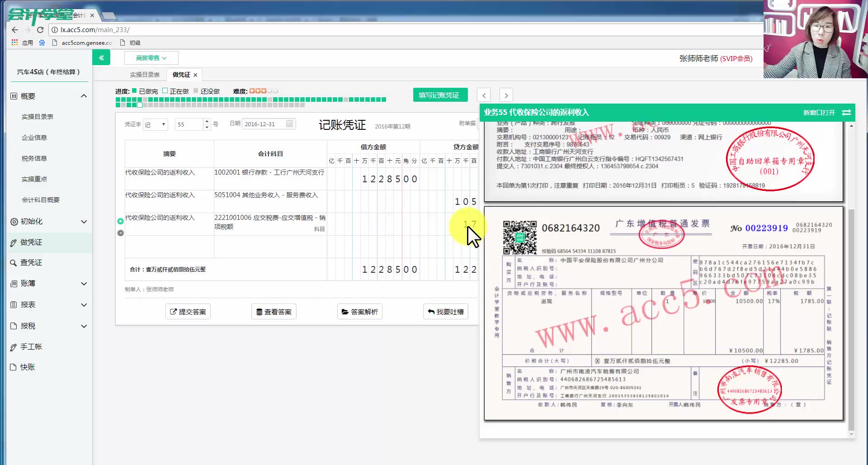Open 答案解析 for the voucher
868x465 pixels.
pyautogui.click(x=359, y=311)
